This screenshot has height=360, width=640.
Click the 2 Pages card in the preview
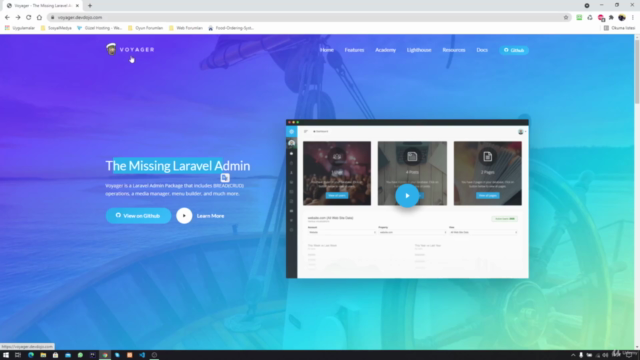pos(487,173)
